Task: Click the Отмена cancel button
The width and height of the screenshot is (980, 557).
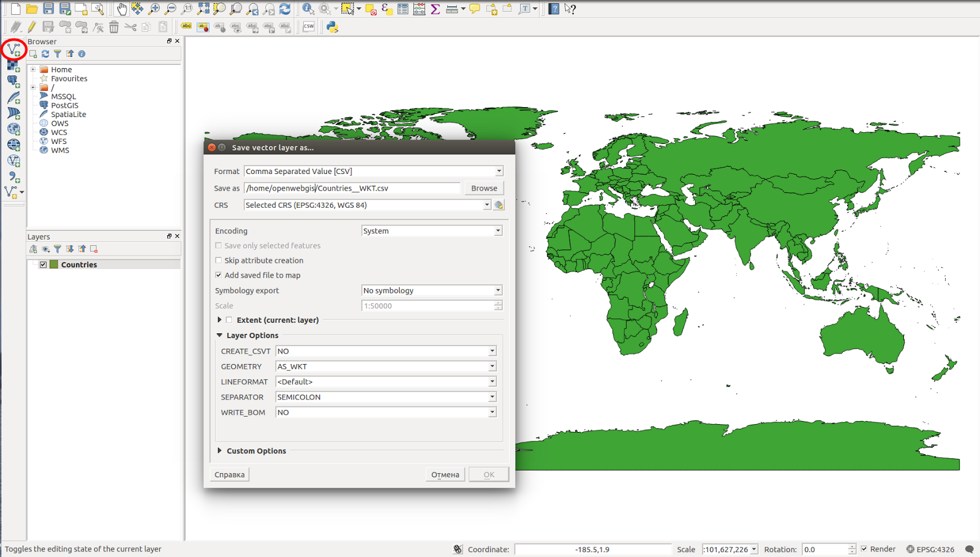Action: (x=445, y=475)
